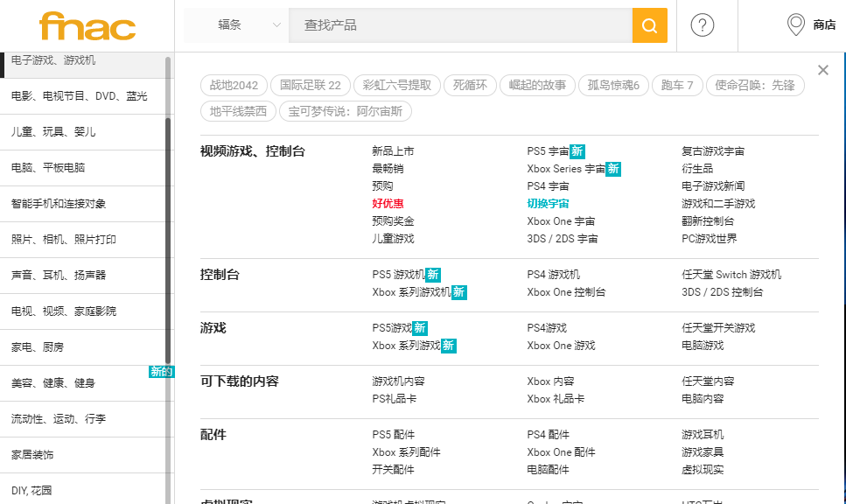Open the Xbox 系列游戏机 link
This screenshot has width=846, height=504.
coord(411,292)
